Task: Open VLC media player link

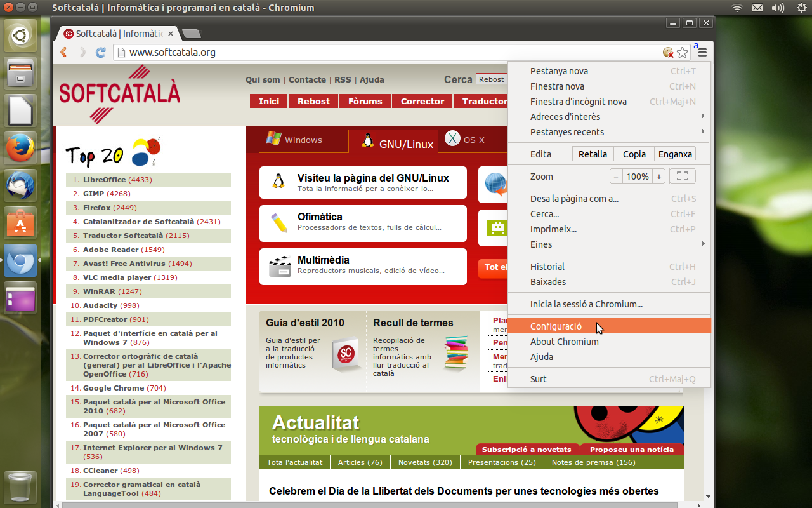Action: pyautogui.click(x=117, y=277)
